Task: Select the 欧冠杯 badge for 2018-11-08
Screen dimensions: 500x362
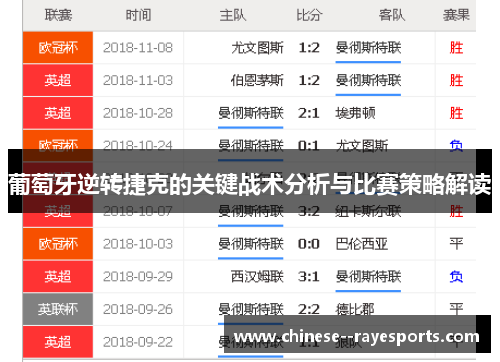Action: point(58,48)
